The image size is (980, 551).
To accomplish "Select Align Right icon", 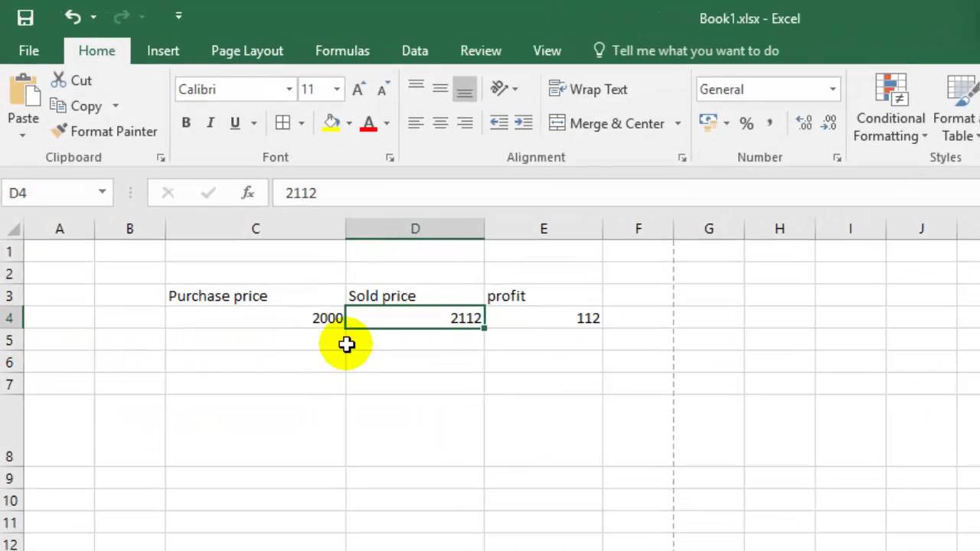I will [465, 123].
